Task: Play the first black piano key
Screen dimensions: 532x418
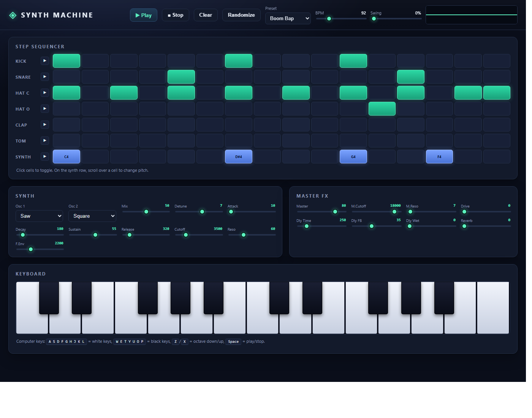Action: 49,298
